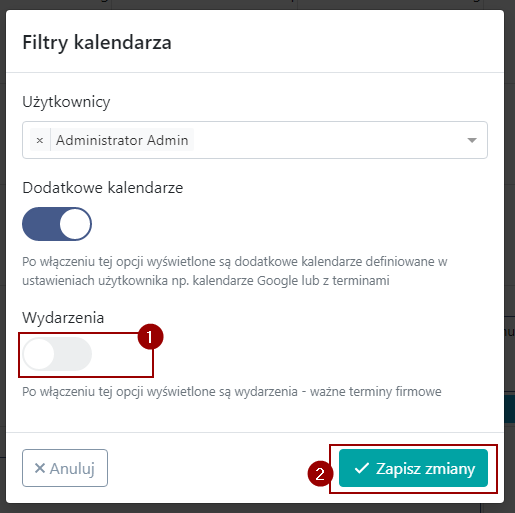Click the red number 1 marker badge
Screen dimensions: 515x513
tap(150, 337)
